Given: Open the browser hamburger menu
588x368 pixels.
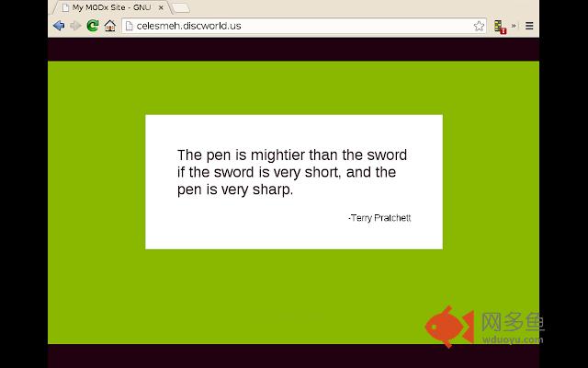Looking at the screenshot, I should tap(529, 26).
